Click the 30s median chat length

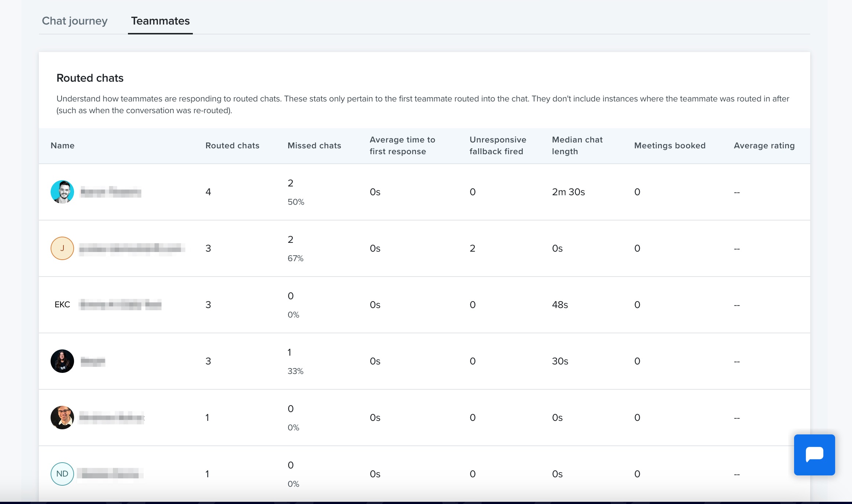point(560,361)
